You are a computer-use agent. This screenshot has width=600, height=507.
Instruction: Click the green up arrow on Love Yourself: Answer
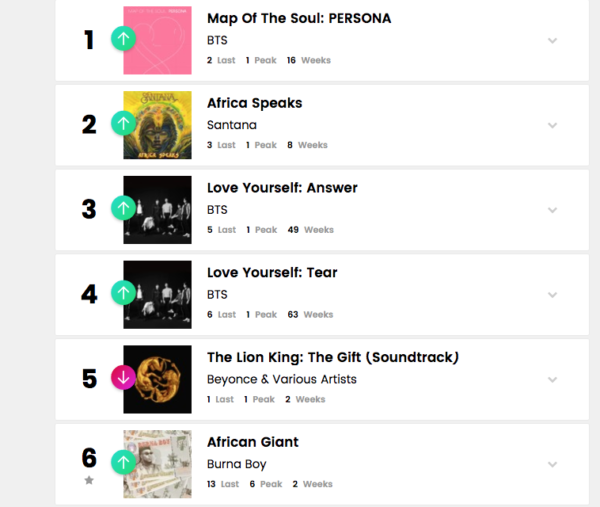(x=123, y=208)
